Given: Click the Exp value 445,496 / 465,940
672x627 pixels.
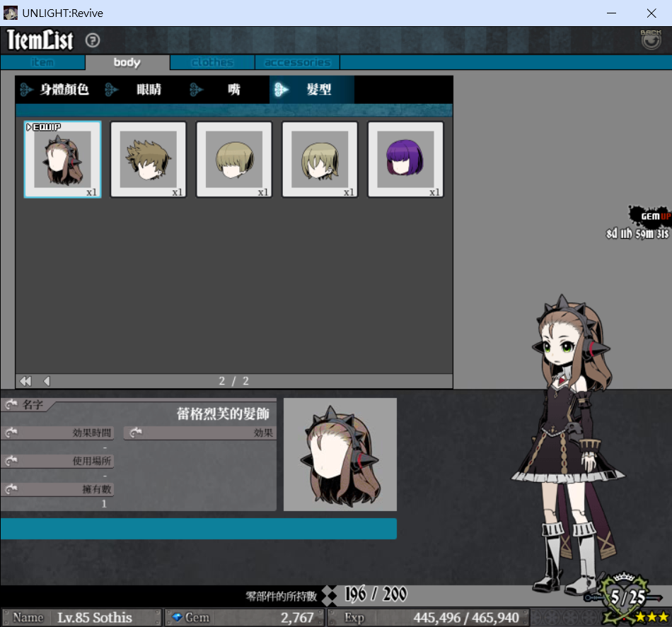Looking at the screenshot, I should click(x=466, y=618).
